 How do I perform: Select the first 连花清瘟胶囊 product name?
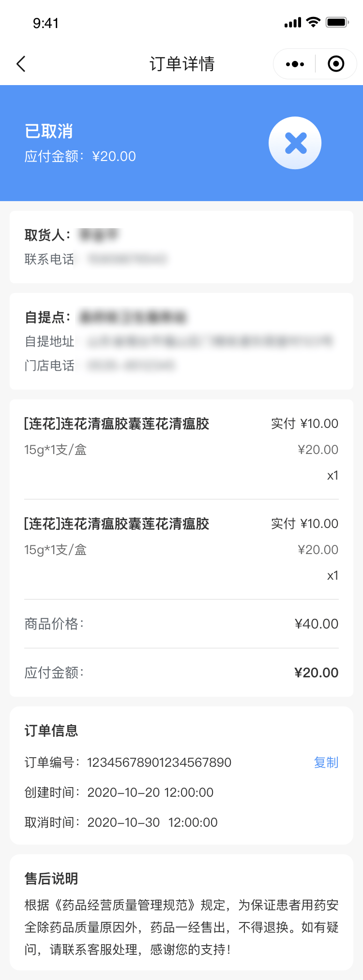[x=117, y=424]
